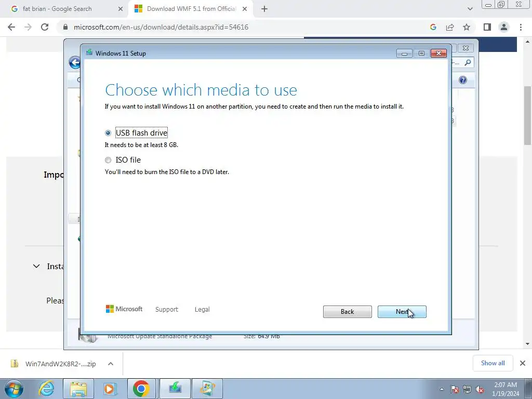Image resolution: width=532 pixels, height=399 pixels.
Task: Click the Next button in Windows 11 Setup
Action: coord(402,312)
